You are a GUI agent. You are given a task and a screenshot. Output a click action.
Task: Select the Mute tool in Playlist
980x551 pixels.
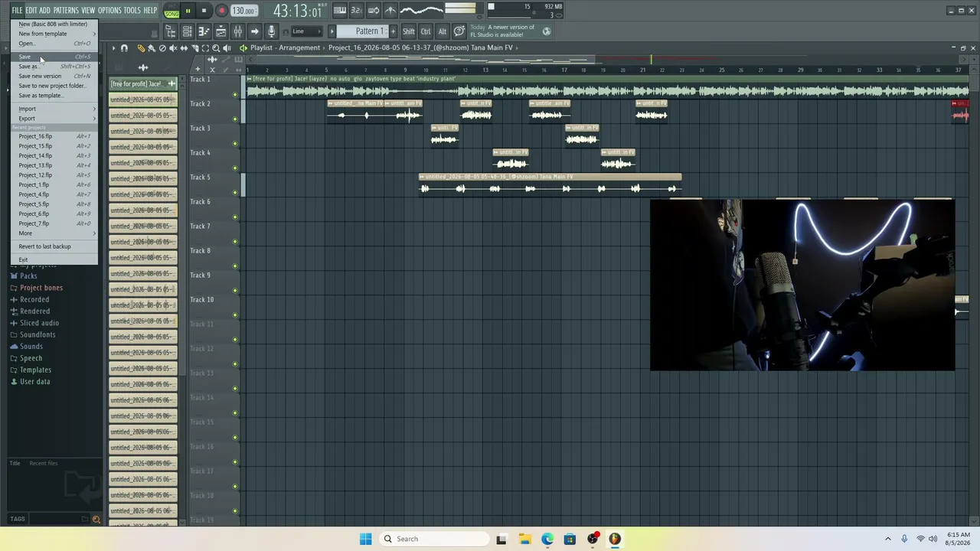click(x=173, y=47)
